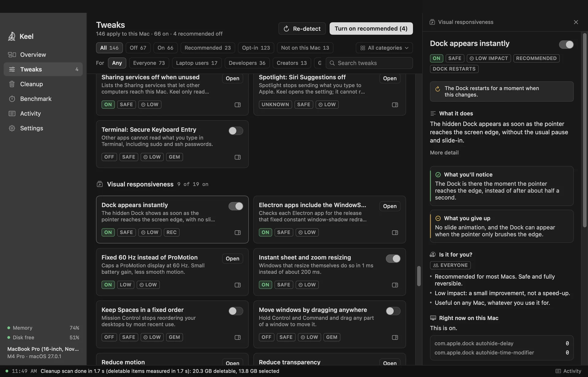This screenshot has height=377, width=588.
Task: Open Activity from the status bar
Action: coord(568,371)
